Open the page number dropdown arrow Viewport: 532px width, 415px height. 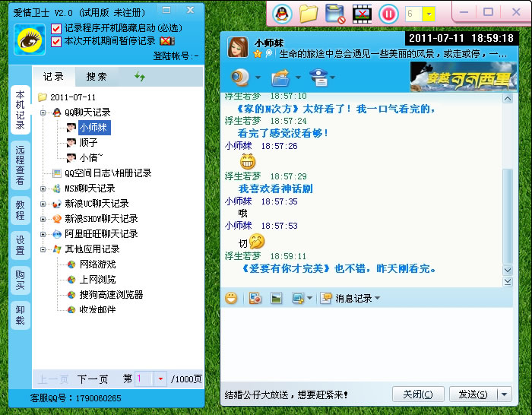click(160, 379)
